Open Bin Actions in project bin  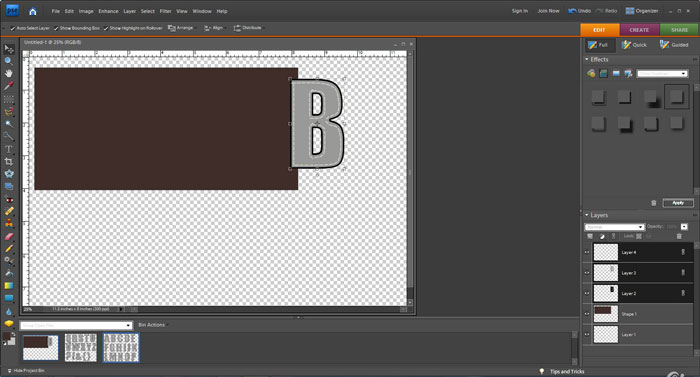click(152, 325)
